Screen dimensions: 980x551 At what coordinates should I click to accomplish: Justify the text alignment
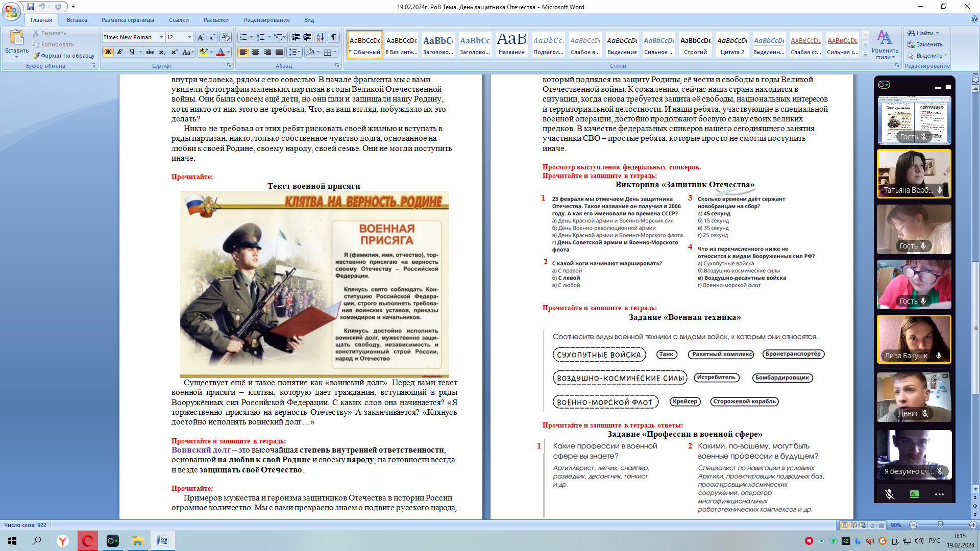coord(279,52)
